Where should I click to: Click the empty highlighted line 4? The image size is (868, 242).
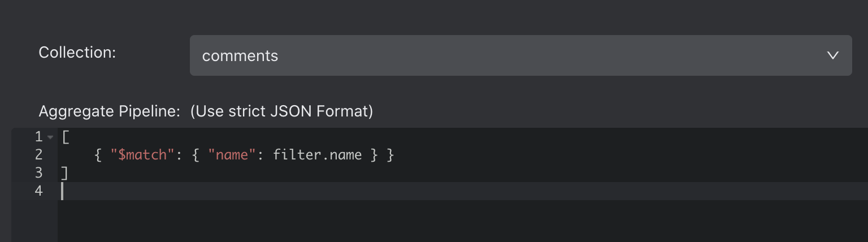[x=463, y=191]
